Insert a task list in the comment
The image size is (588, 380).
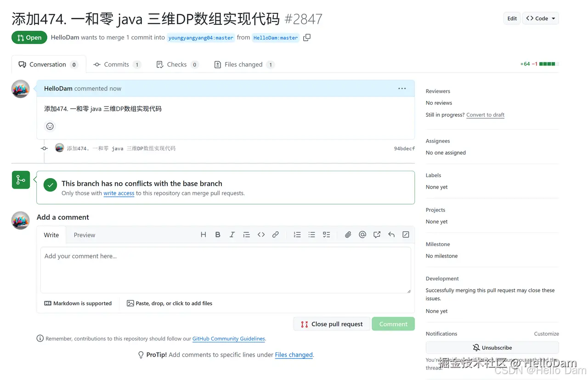pyautogui.click(x=326, y=235)
